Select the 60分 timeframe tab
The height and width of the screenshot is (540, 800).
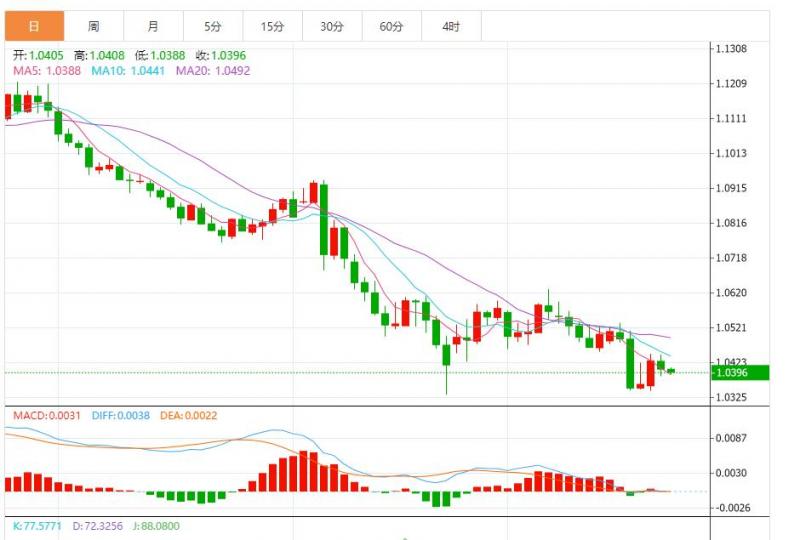[392, 26]
